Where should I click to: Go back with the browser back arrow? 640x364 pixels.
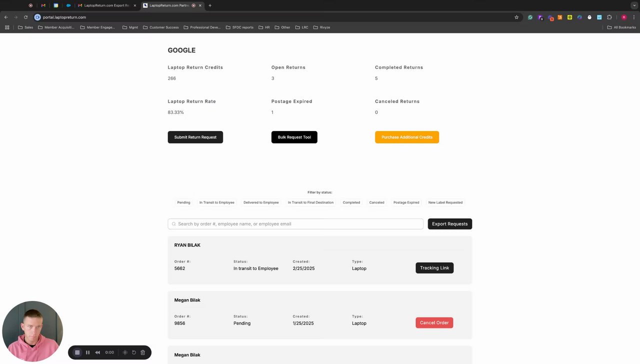pyautogui.click(x=6, y=17)
